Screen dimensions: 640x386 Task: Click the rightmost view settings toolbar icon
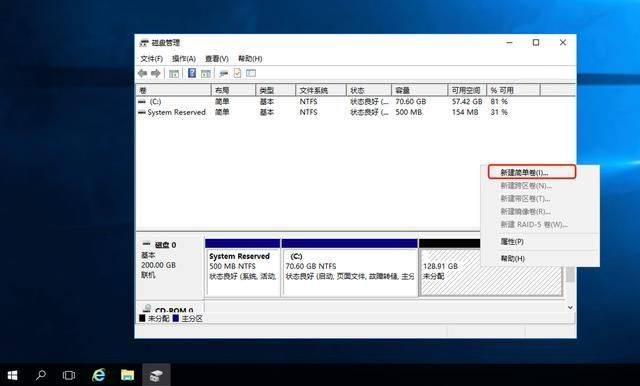pyautogui.click(x=251, y=73)
